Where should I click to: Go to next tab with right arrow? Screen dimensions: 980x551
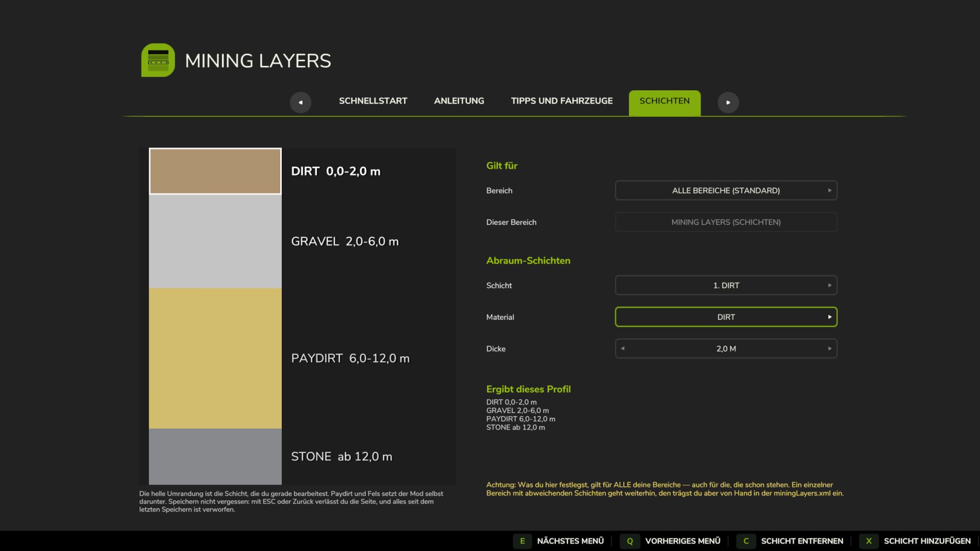tap(728, 103)
